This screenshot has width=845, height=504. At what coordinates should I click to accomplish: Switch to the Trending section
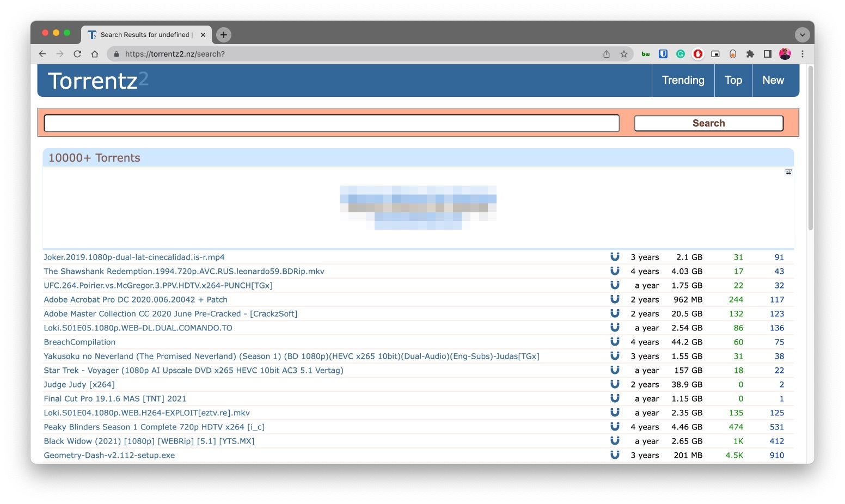click(683, 80)
